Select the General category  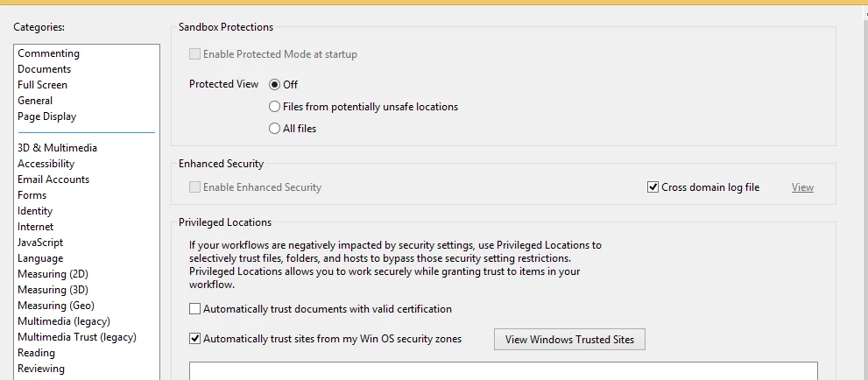click(x=35, y=101)
